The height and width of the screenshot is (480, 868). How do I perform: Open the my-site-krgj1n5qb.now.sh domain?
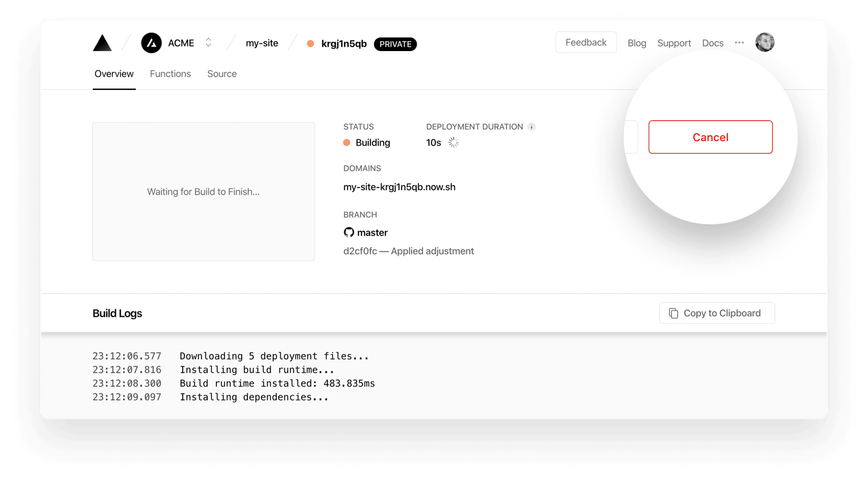399,187
